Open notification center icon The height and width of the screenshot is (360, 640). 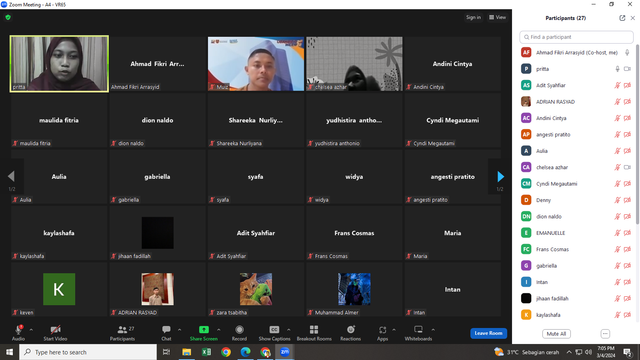coord(627,352)
